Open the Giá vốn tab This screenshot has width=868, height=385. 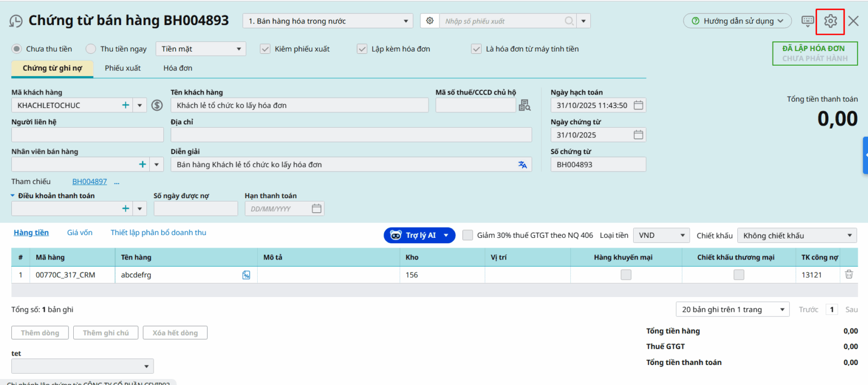[80, 232]
